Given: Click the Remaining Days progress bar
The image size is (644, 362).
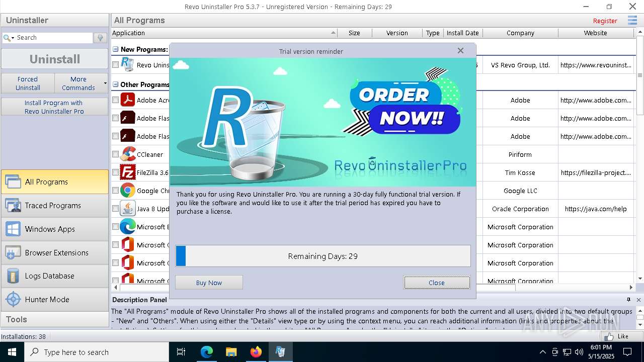Looking at the screenshot, I should pos(323,256).
